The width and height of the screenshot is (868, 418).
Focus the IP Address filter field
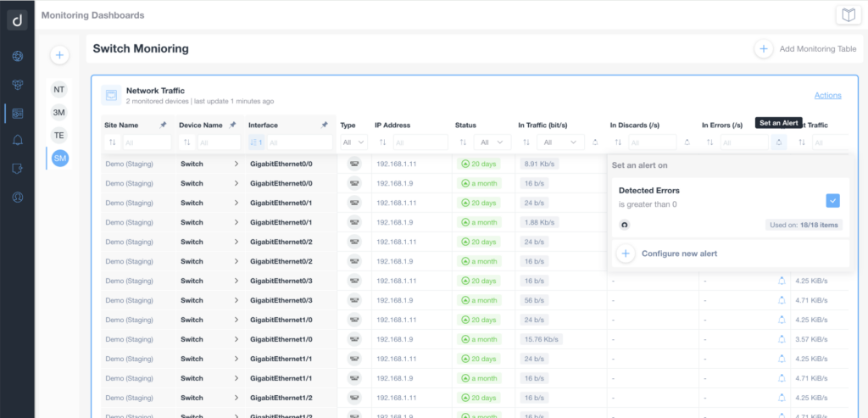point(420,142)
